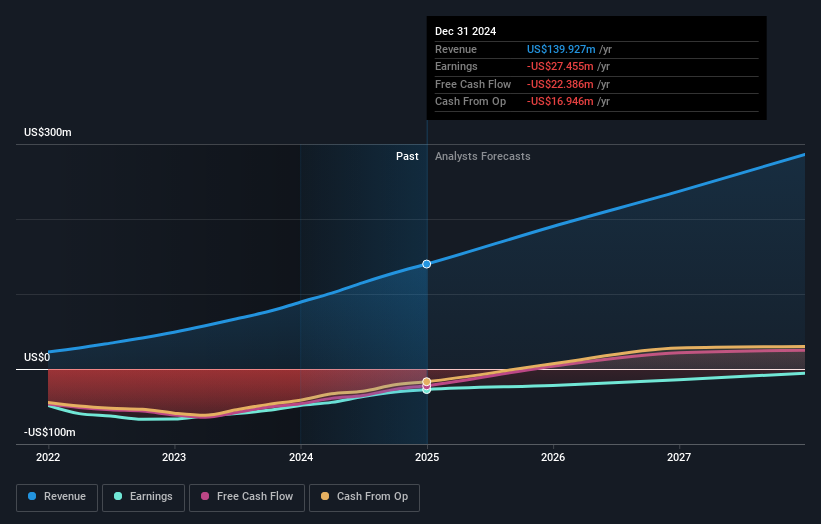Click the US$139.927m revenue value
The image size is (821, 524).
(x=561, y=49)
